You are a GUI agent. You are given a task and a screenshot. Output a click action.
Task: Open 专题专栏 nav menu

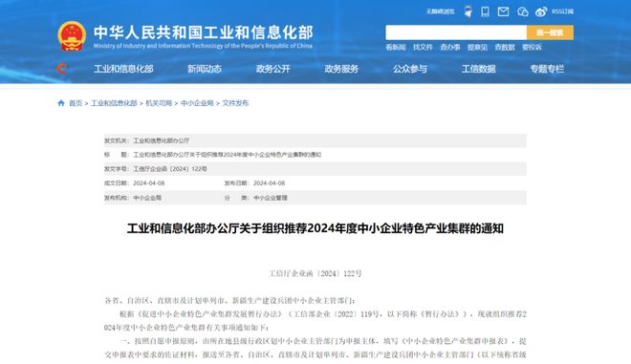point(547,69)
